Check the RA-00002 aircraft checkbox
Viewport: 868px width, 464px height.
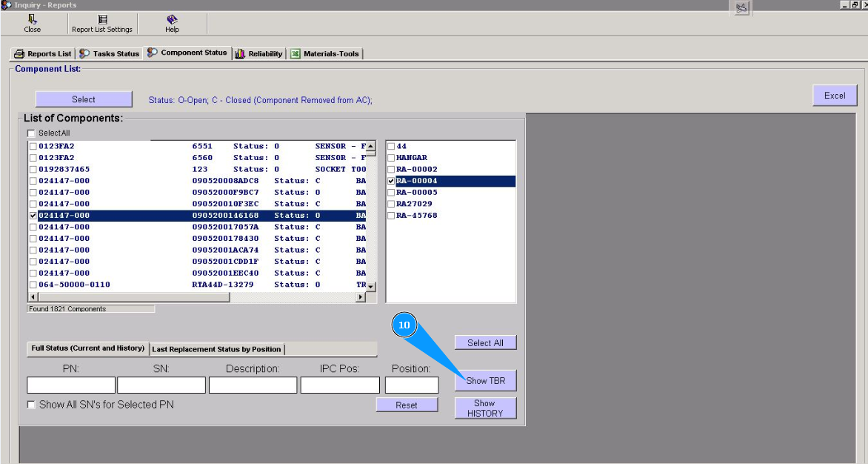392,170
